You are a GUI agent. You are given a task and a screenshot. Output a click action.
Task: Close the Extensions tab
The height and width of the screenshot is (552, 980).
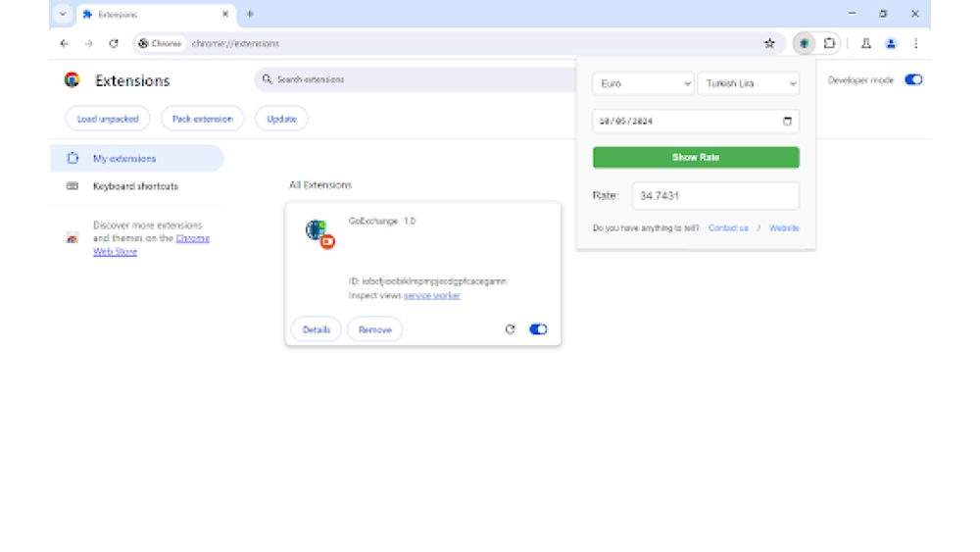tap(225, 14)
